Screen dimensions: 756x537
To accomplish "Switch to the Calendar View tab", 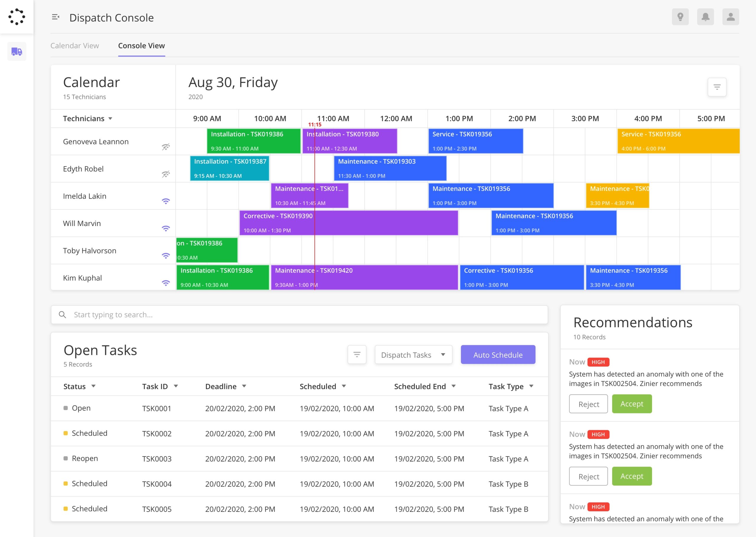I will (74, 46).
